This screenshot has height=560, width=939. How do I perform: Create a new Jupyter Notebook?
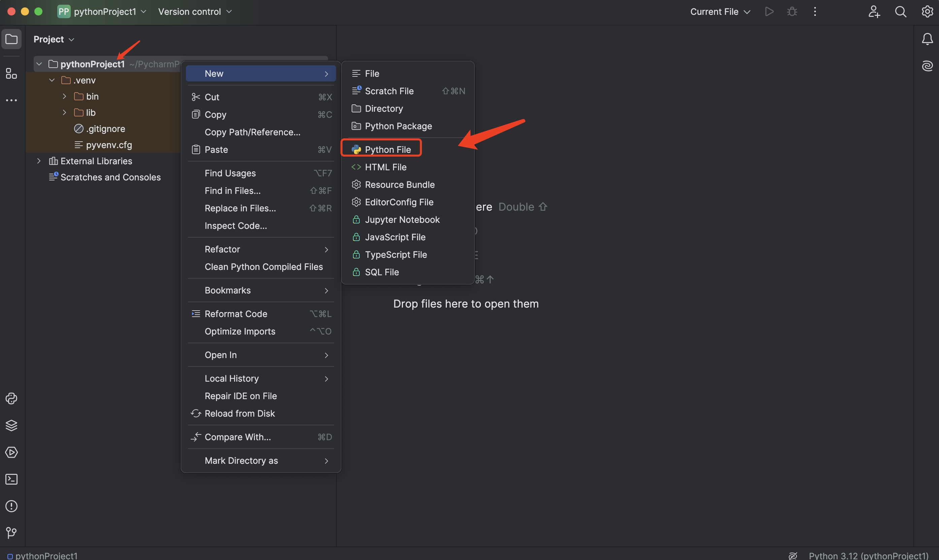coord(408,220)
